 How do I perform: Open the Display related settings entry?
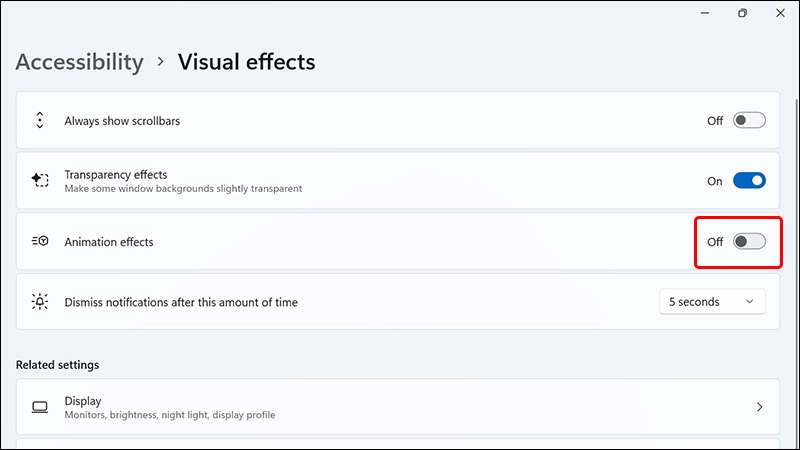coord(400,407)
